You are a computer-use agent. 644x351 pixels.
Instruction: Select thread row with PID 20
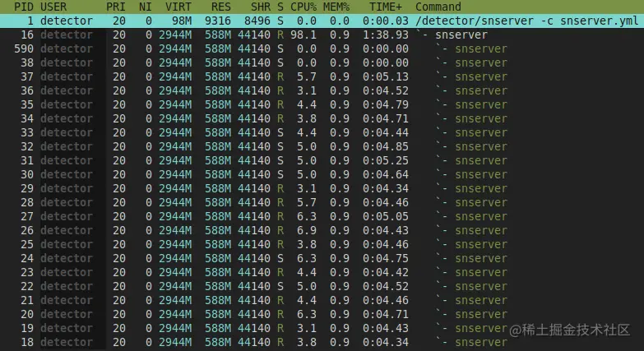[x=322, y=314]
